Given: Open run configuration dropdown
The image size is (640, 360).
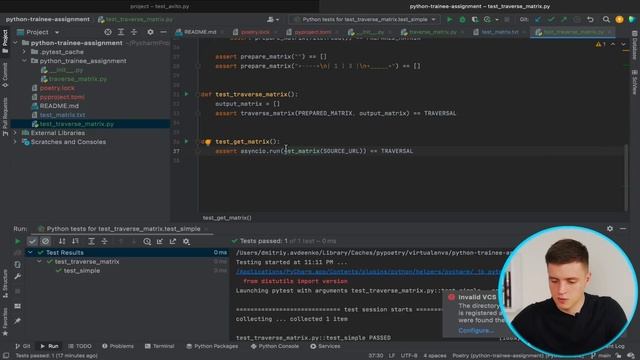Looking at the screenshot, I should [x=364, y=19].
